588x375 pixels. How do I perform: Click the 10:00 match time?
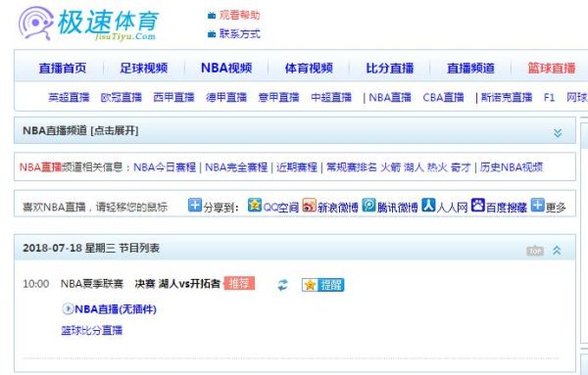pyautogui.click(x=36, y=284)
